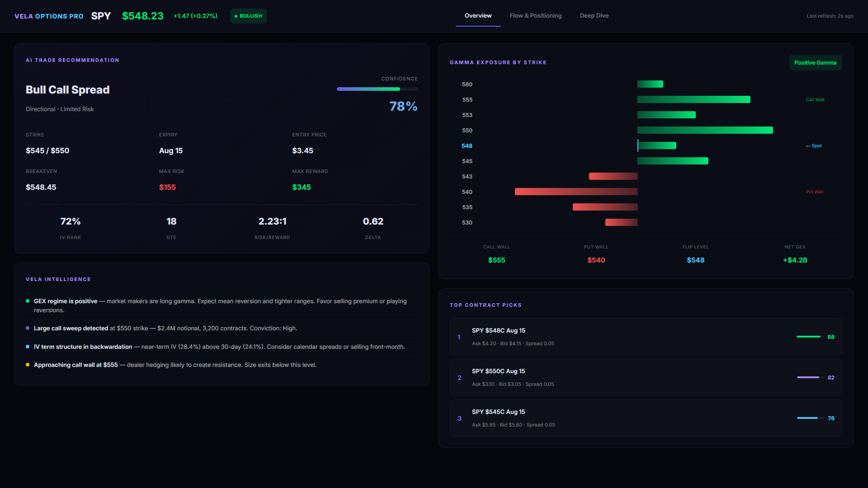This screenshot has width=868, height=488.
Task: Open the SPY $545C Aug 15 contract pick
Action: click(646, 418)
